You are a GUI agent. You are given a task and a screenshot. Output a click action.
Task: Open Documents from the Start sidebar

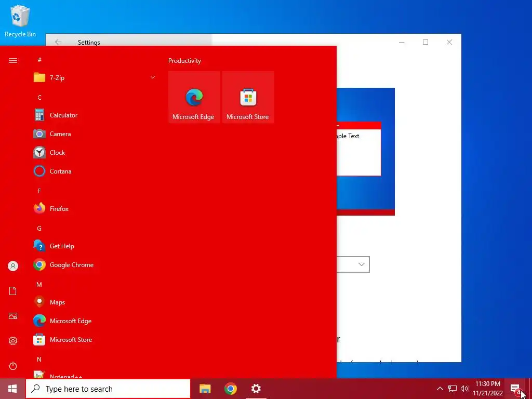tap(13, 291)
